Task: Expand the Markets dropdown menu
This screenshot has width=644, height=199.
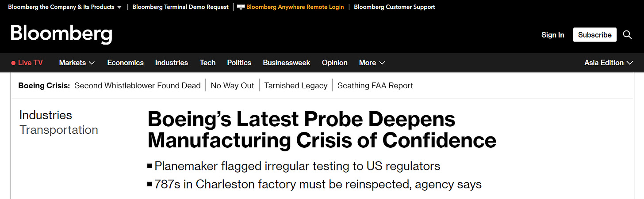Action: point(77,63)
